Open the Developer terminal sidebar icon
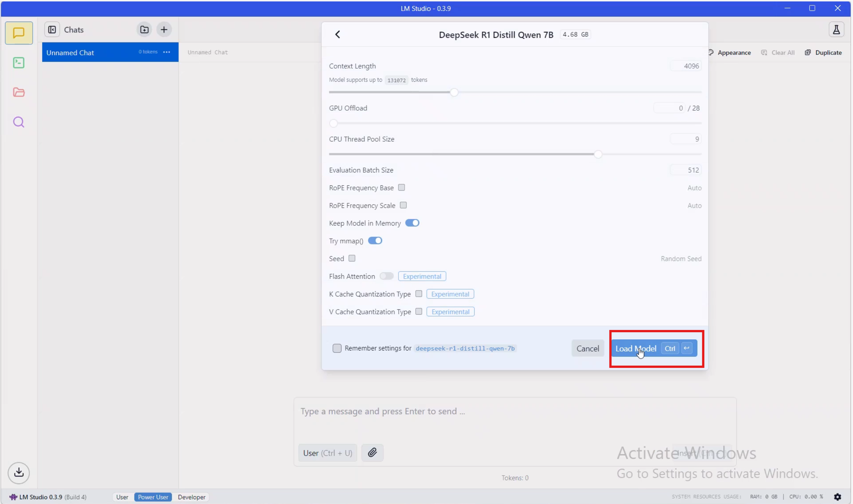 (x=19, y=63)
